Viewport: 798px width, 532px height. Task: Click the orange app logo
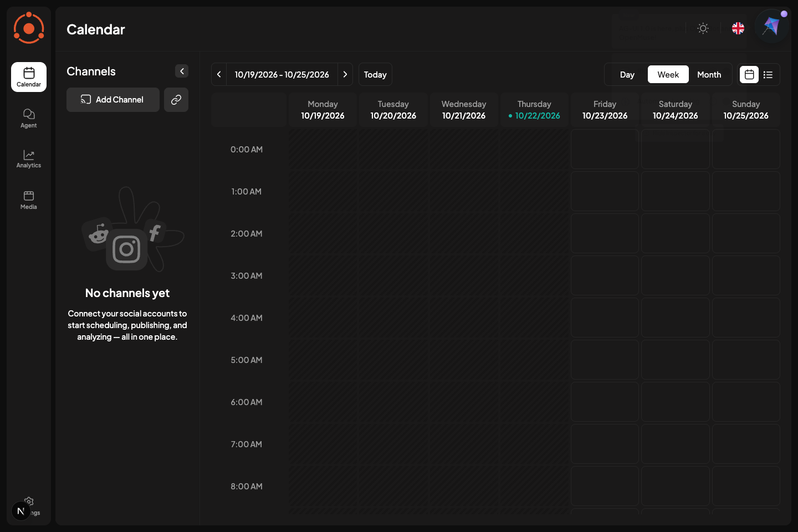[x=29, y=28]
